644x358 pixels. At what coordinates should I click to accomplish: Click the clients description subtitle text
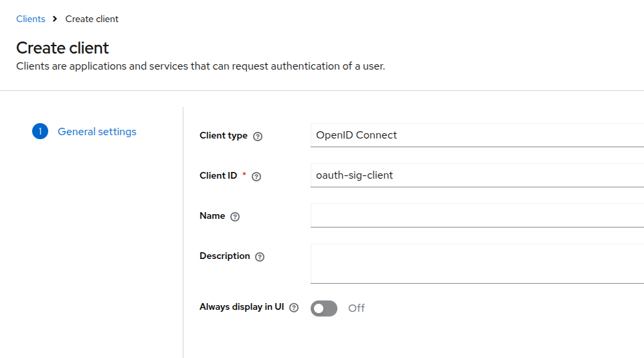[x=200, y=66]
